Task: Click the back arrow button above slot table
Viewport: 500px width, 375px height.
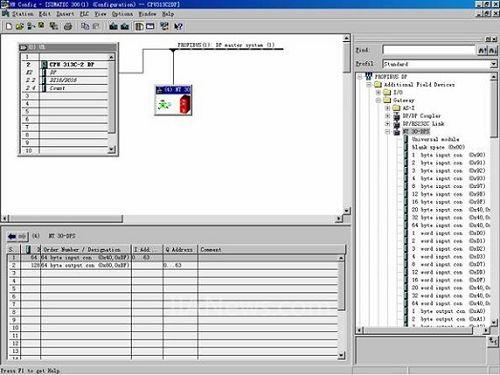Action: pyautogui.click(x=17, y=236)
